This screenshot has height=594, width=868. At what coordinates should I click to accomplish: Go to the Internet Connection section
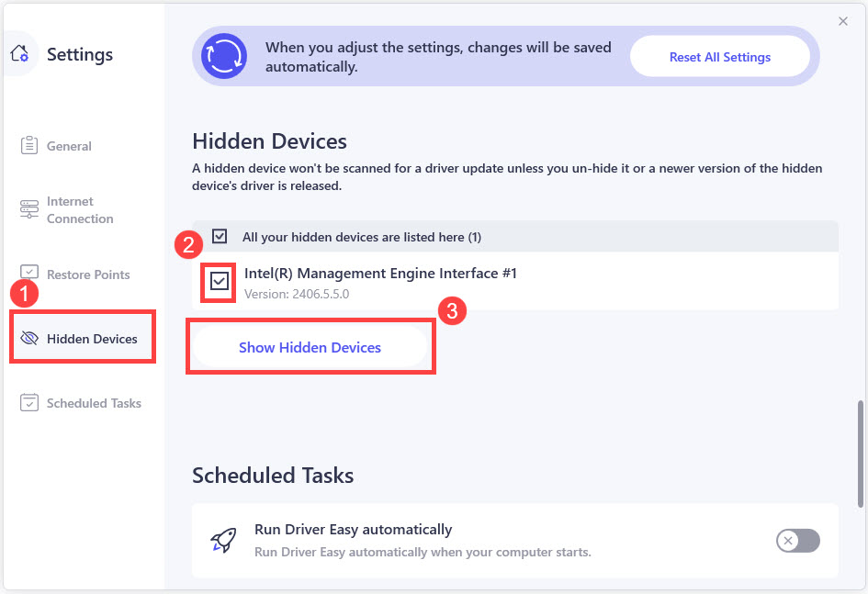[x=80, y=210]
